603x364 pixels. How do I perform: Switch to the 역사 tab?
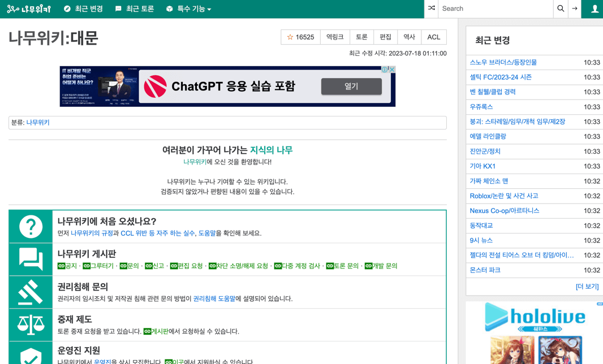click(x=409, y=37)
